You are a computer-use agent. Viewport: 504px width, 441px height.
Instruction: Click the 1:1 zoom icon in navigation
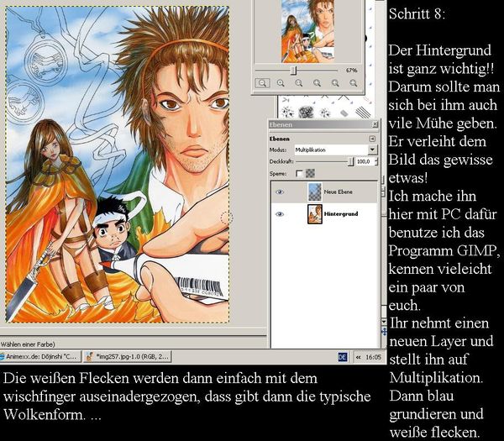click(298, 83)
